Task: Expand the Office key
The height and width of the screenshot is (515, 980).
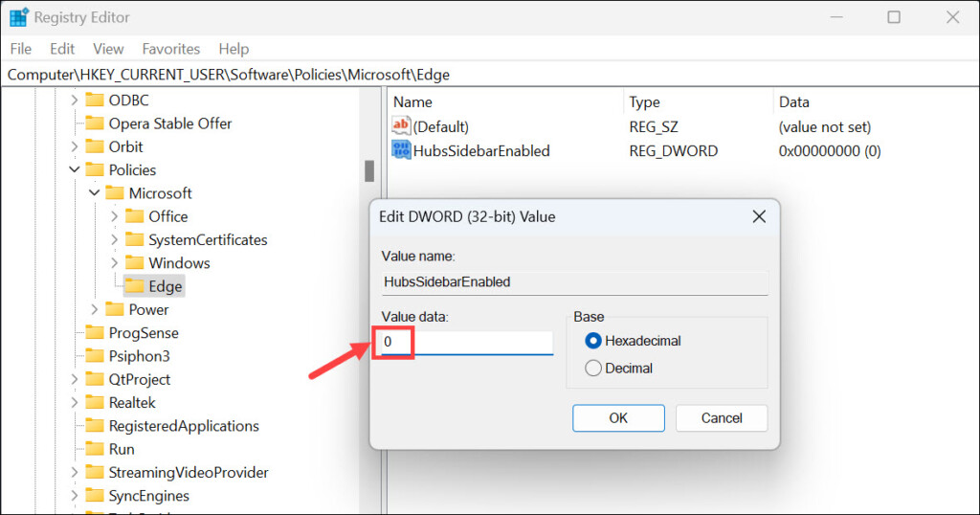Action: point(115,216)
